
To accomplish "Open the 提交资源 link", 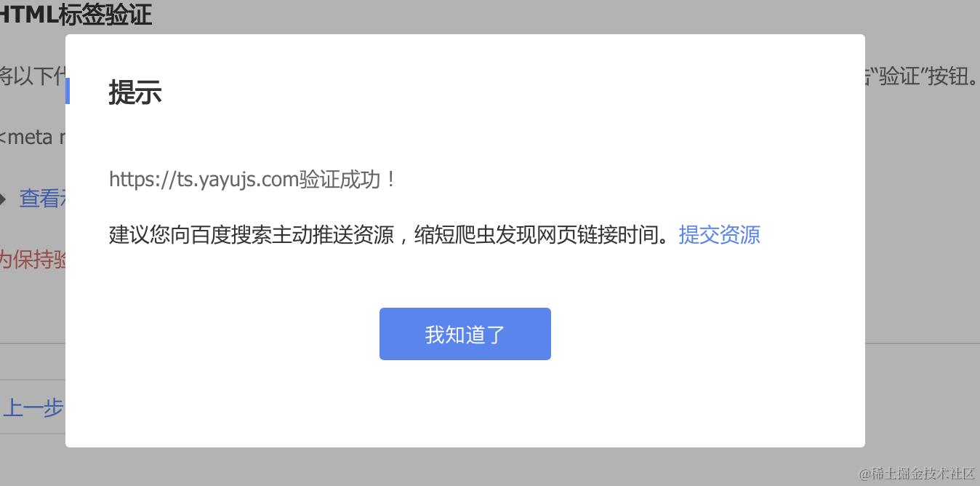I will click(719, 235).
